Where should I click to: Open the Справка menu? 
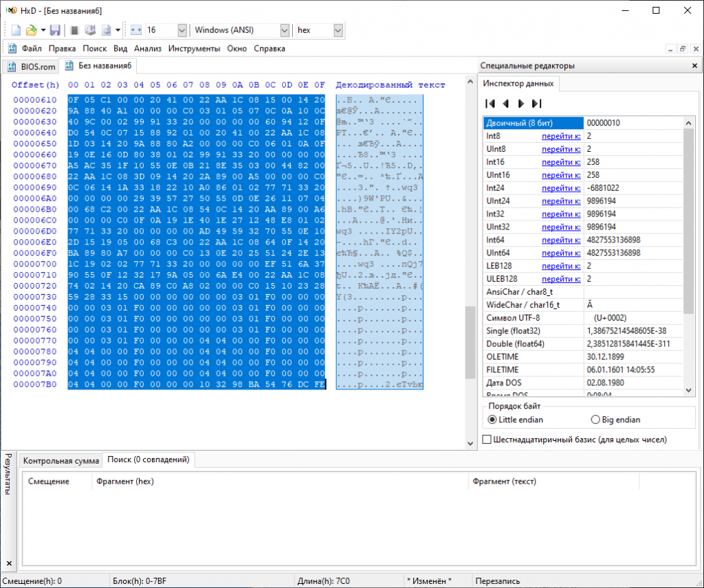click(269, 49)
